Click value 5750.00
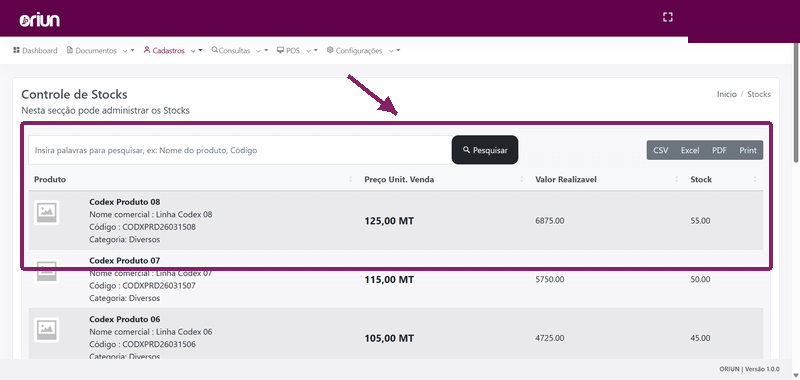800x380 pixels. 549,280
